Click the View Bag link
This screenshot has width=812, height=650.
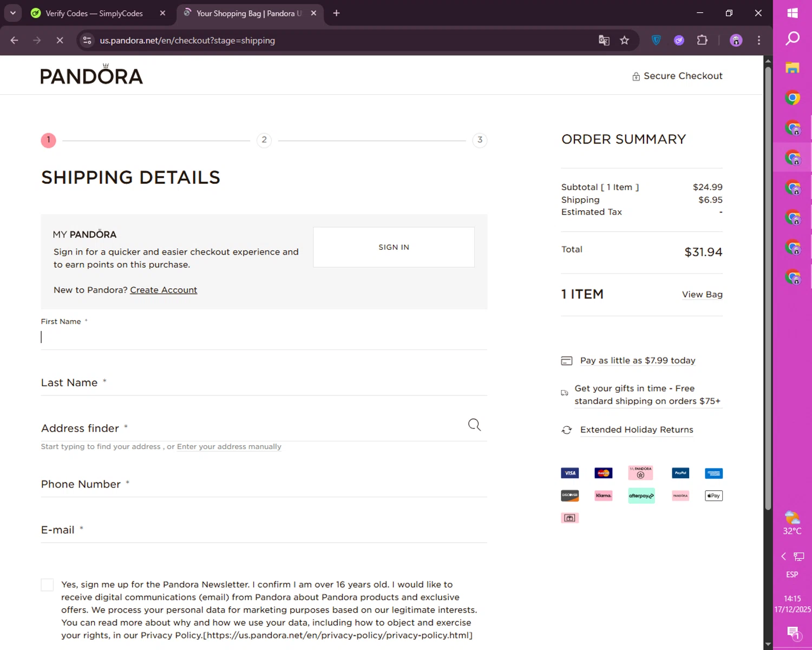[x=702, y=295]
